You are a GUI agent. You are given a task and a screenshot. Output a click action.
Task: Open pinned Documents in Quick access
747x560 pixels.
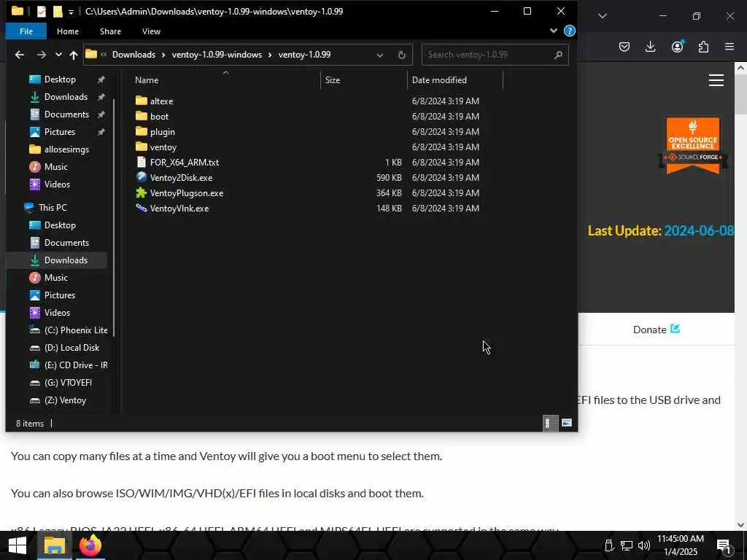pos(66,114)
